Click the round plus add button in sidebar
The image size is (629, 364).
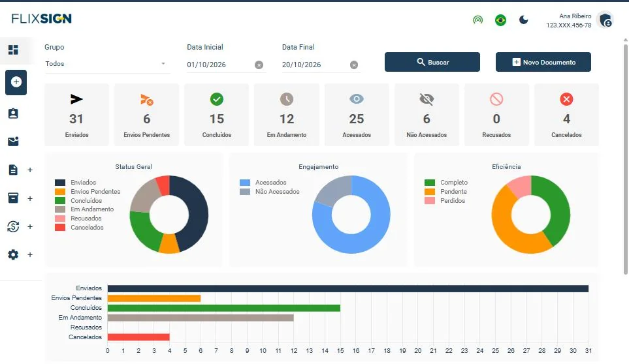16,82
